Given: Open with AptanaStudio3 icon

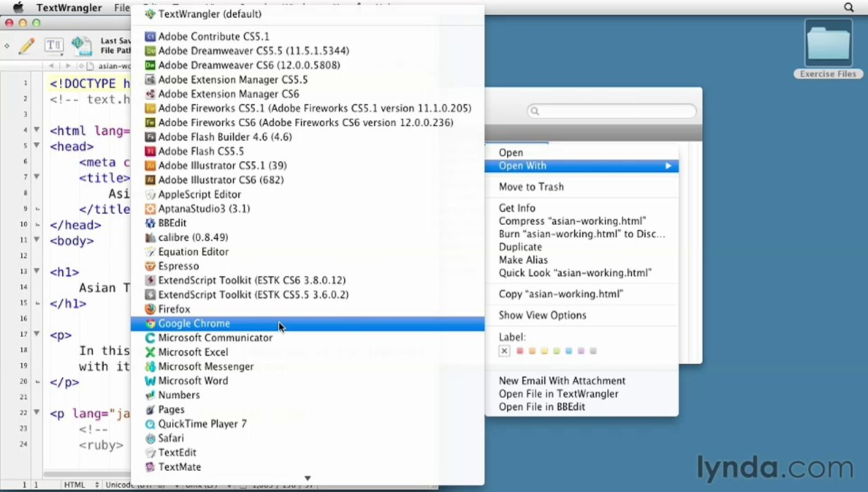Looking at the screenshot, I should click(x=150, y=208).
